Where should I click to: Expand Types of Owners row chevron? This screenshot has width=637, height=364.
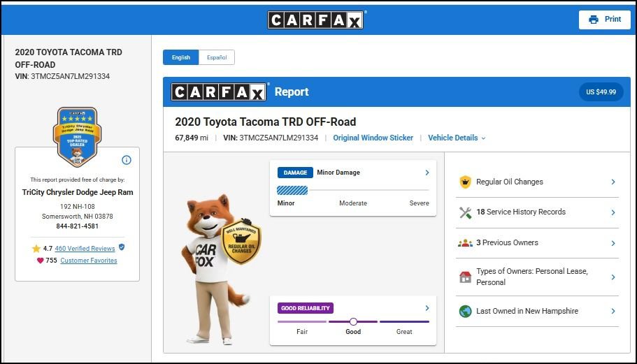tap(613, 277)
